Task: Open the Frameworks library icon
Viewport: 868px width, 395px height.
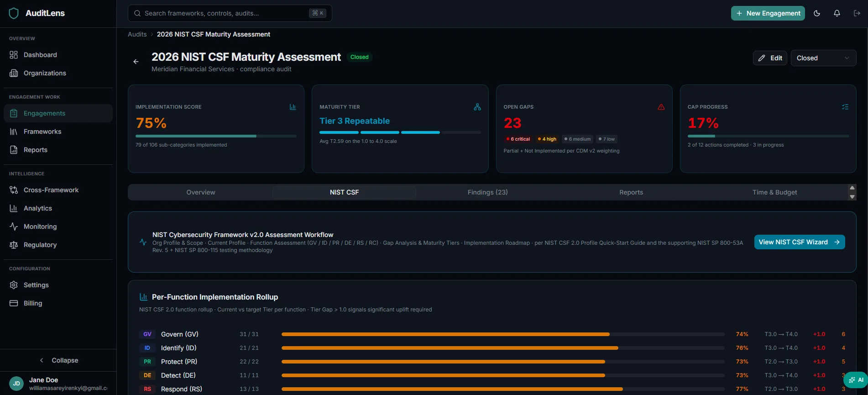Action: (x=14, y=132)
